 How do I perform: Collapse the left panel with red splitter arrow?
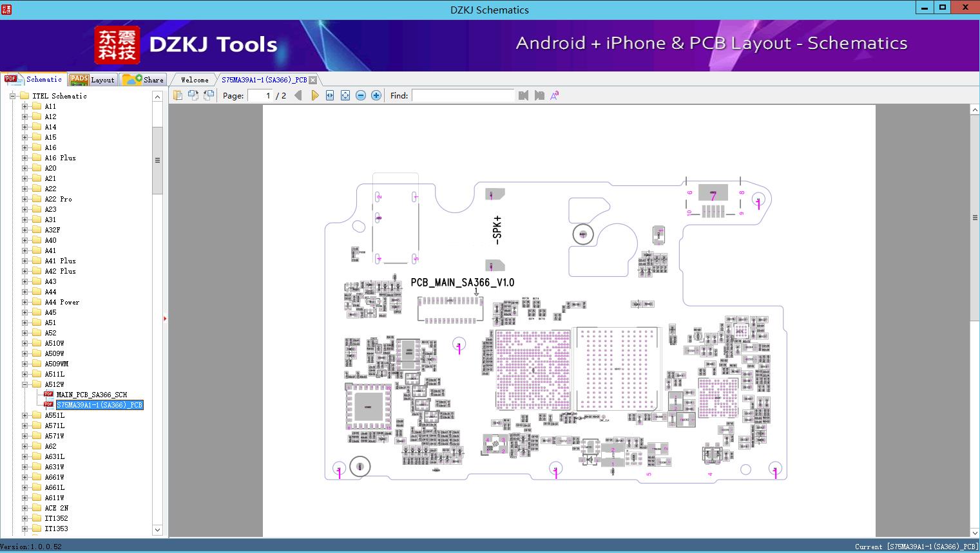pos(165,319)
